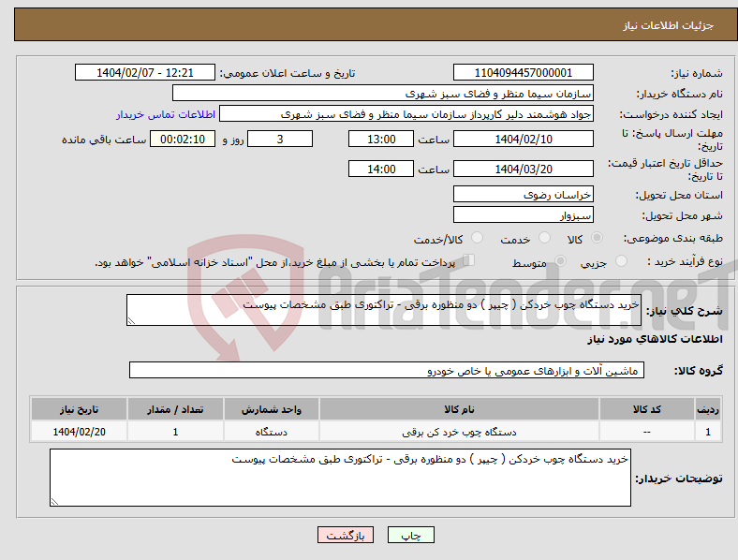This screenshot has width=738, height=560.
Task: Click the delivery city field سبزوار
Action: click(524, 215)
